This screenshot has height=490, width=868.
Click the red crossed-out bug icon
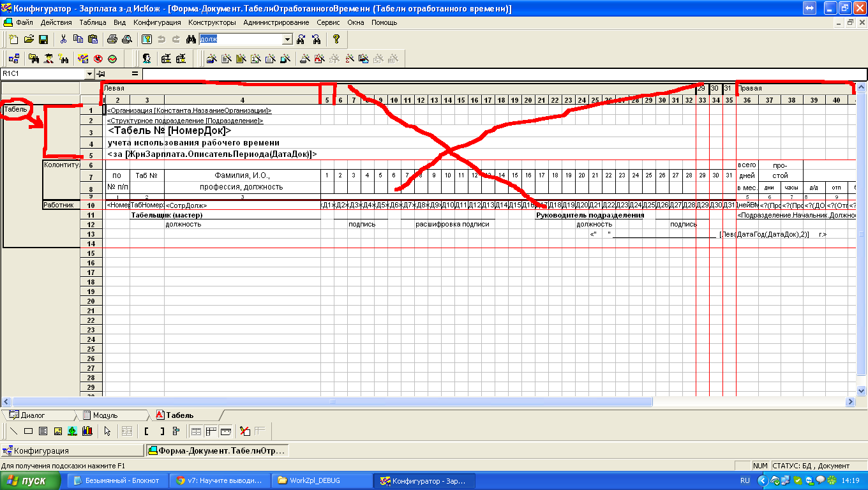[x=98, y=59]
